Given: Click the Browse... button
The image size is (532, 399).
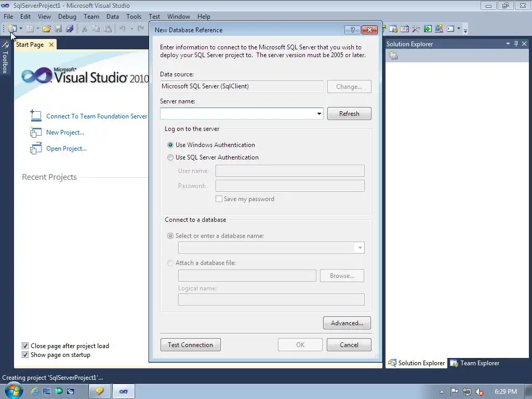Looking at the screenshot, I should point(342,276).
